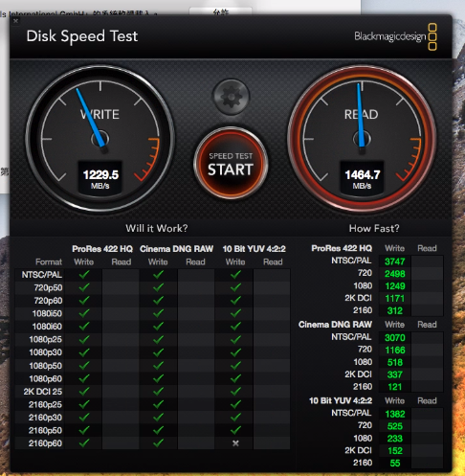Click the ProRes 422 HQ write checkmark for 1080p60
Screen dimensions: 465x476
coord(84,378)
